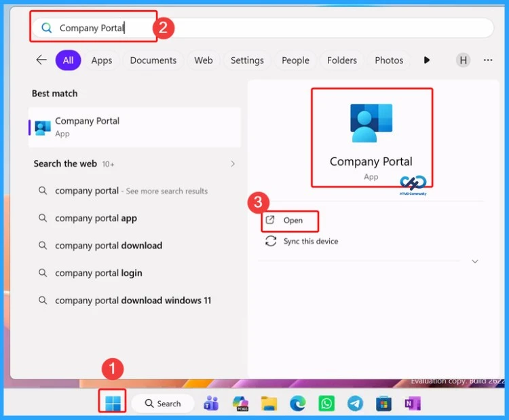The image size is (509, 420).
Task: Click search icon beside "company portal login"
Action: point(43,273)
